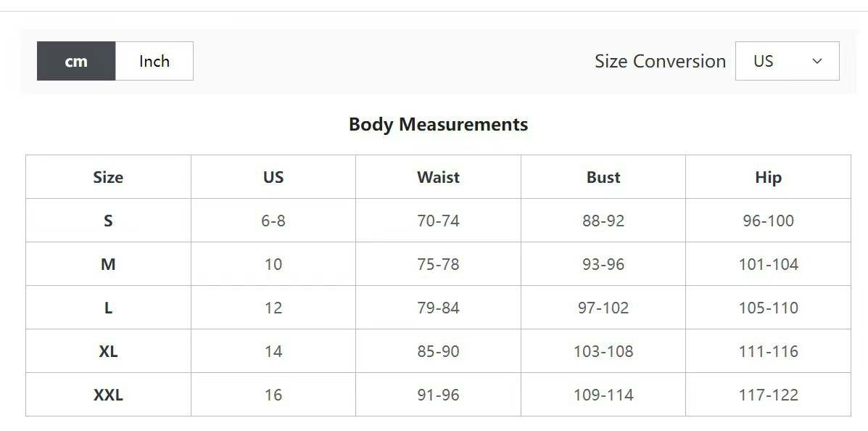Click the M size row label
Image resolution: width=868 pixels, height=431 pixels.
[108, 263]
